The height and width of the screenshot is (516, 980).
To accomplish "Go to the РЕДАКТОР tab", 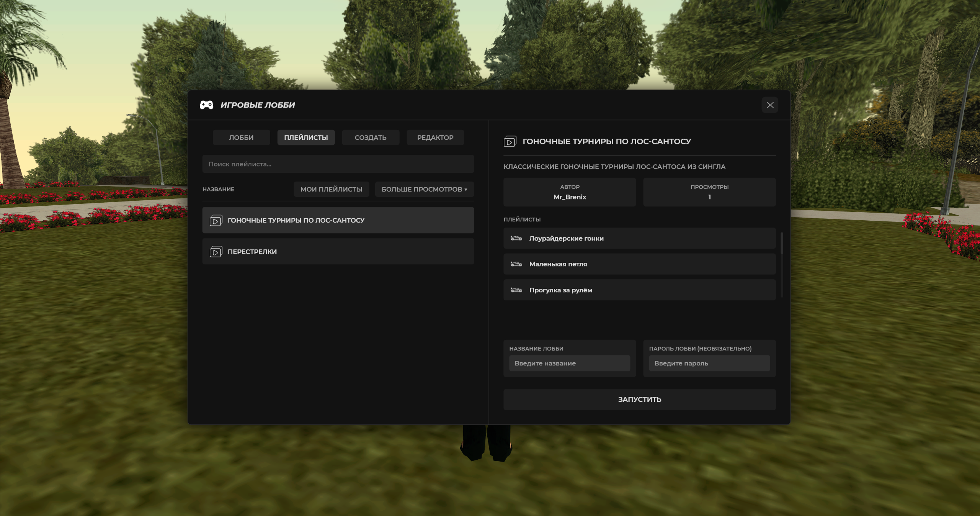I will [x=435, y=138].
